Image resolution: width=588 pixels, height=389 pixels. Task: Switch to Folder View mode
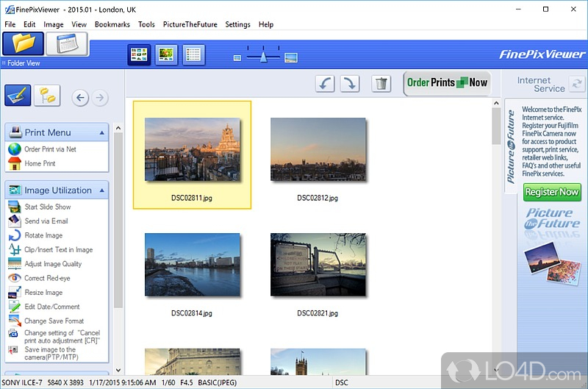[x=24, y=44]
